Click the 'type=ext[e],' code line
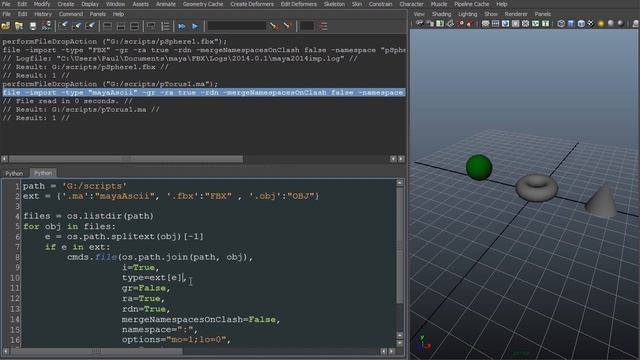This screenshot has height=360, width=640. pos(154,278)
